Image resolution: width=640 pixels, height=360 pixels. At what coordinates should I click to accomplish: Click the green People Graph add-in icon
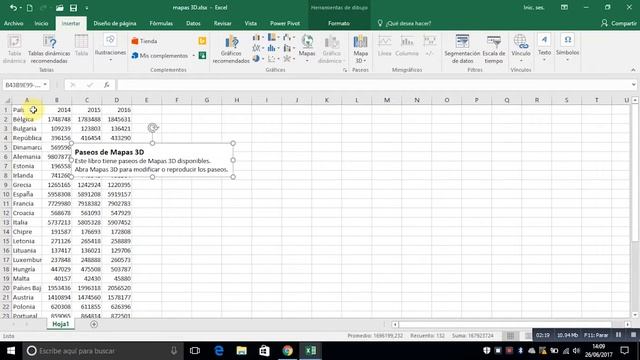tap(202, 55)
